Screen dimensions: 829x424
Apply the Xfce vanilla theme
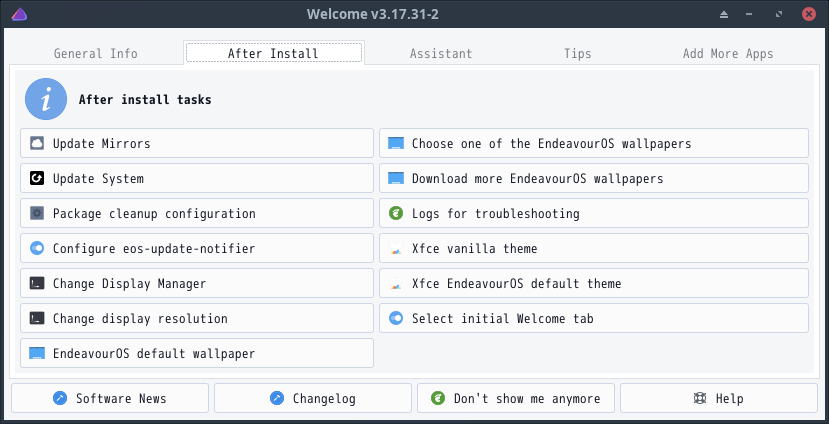tap(594, 248)
